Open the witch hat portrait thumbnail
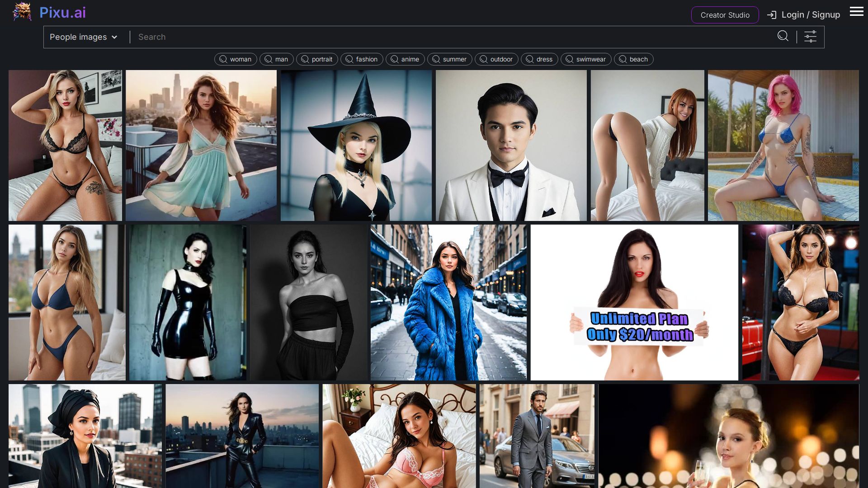The height and width of the screenshot is (488, 868). [x=356, y=145]
